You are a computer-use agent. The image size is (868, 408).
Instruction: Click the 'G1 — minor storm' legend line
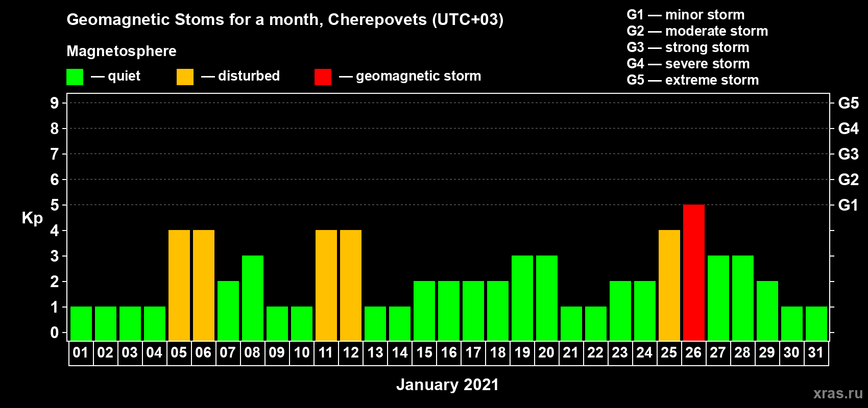click(686, 15)
